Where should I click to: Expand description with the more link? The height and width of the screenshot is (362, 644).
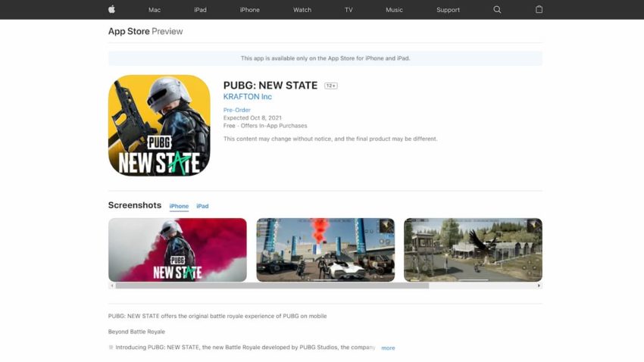coord(388,348)
